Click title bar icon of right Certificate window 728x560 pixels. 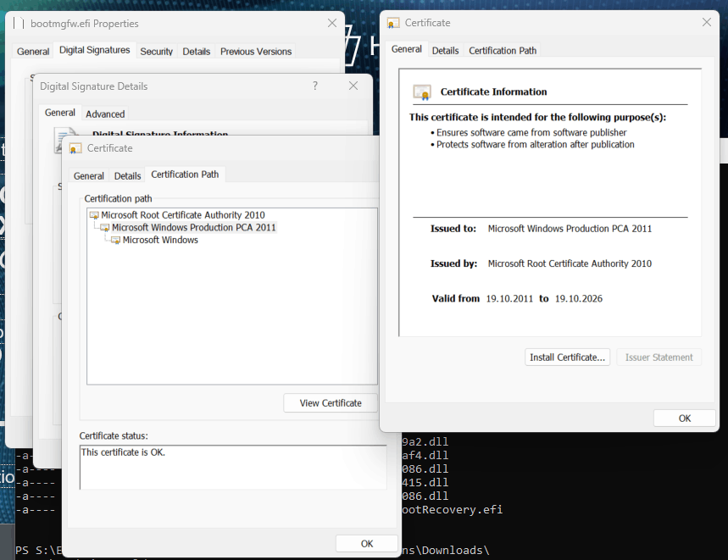pos(393,23)
